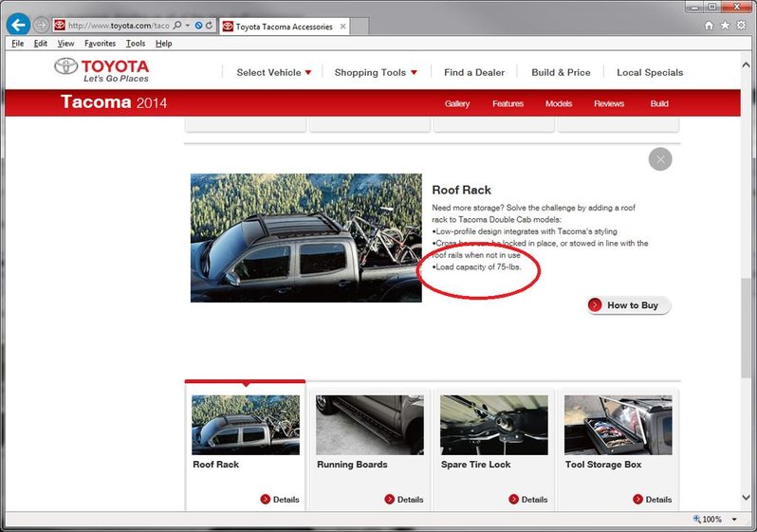The height and width of the screenshot is (532, 757).
Task: Open the zoom level dropdown arrow
Action: click(734, 520)
